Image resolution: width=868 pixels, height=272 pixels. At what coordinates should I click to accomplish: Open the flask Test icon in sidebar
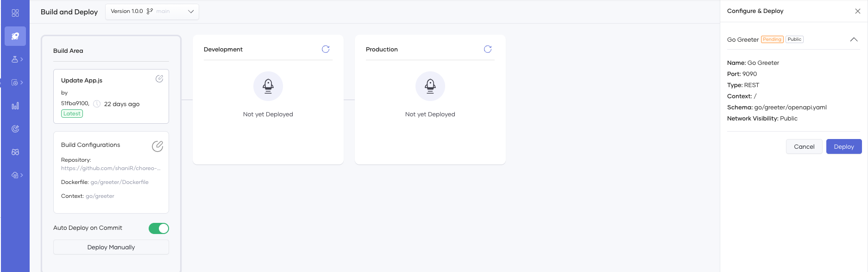(16, 59)
